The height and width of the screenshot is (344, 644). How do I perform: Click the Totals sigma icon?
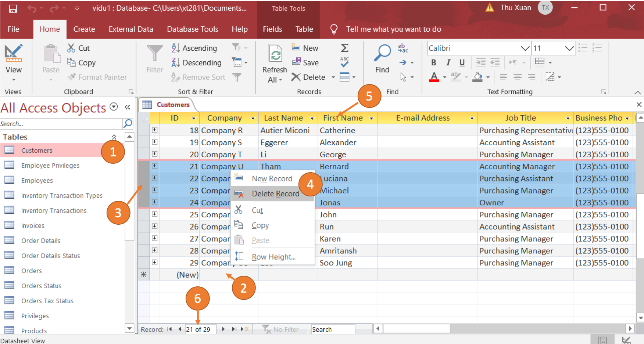(344, 48)
